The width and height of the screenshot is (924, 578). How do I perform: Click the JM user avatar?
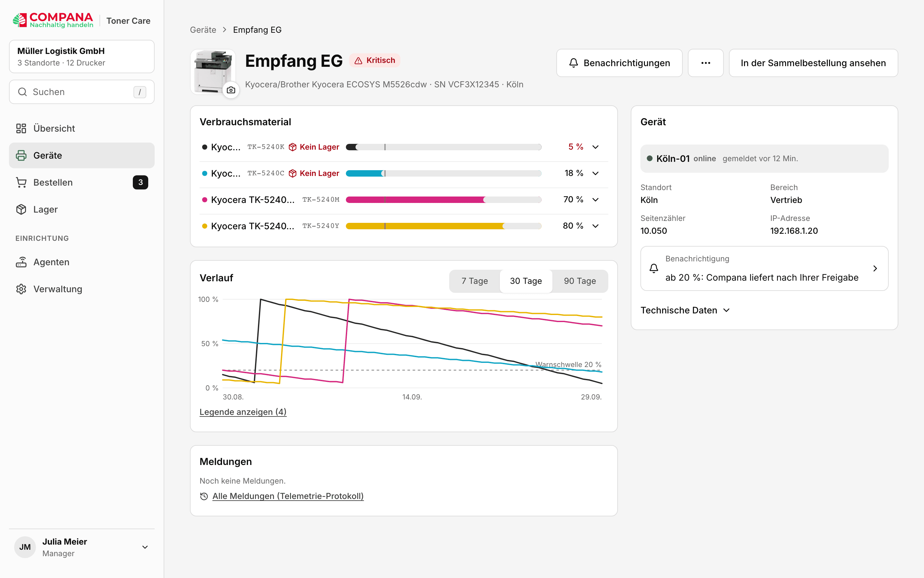[25, 547]
